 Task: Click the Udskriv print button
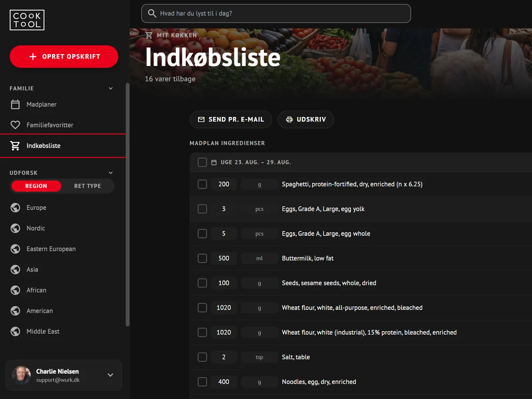click(306, 120)
